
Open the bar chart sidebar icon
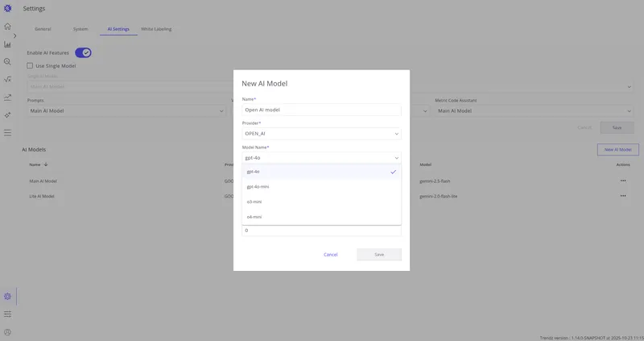[x=7, y=44]
